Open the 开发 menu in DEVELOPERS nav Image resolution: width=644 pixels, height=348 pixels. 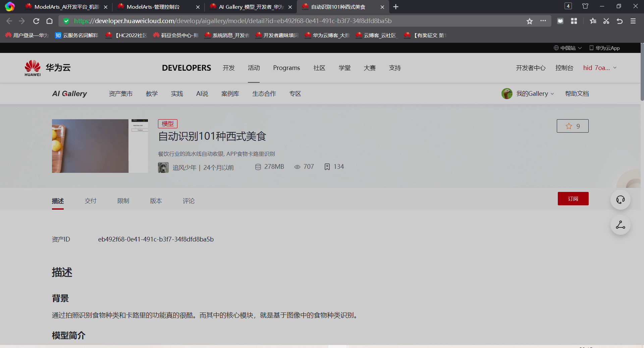[x=229, y=68]
